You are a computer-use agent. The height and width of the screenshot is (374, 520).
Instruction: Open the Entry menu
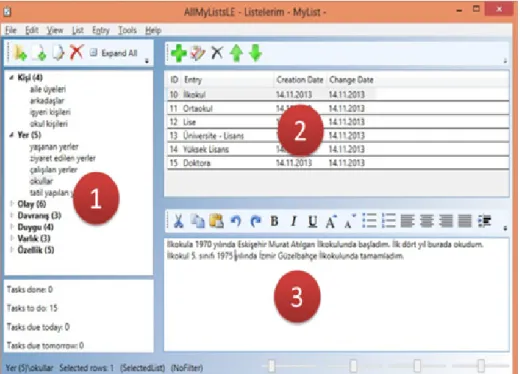pyautogui.click(x=101, y=30)
